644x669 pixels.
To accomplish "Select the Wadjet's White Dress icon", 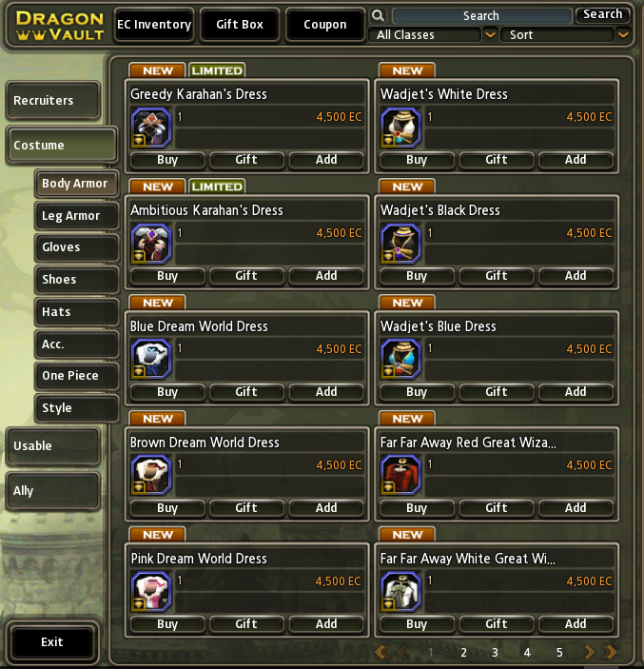I will pyautogui.click(x=400, y=128).
